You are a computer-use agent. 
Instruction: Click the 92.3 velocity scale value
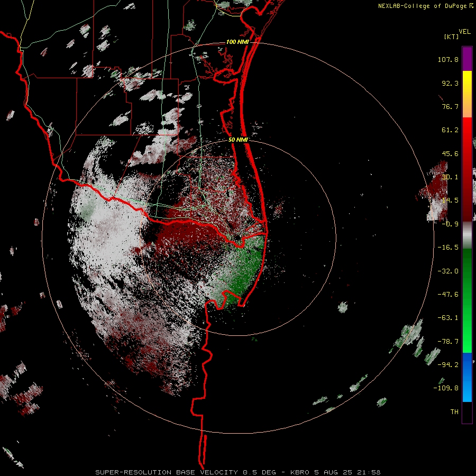(x=450, y=83)
